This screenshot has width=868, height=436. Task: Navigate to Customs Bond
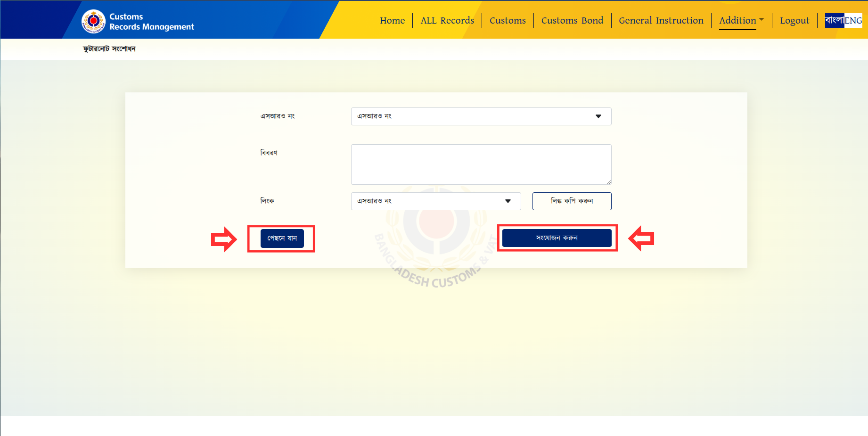tap(572, 20)
